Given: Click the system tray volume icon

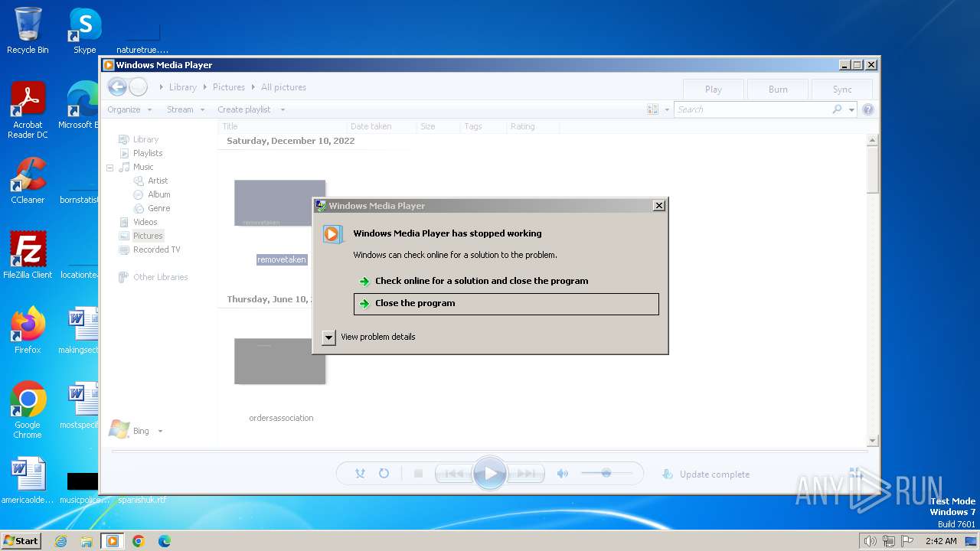Looking at the screenshot, I should coord(870,541).
